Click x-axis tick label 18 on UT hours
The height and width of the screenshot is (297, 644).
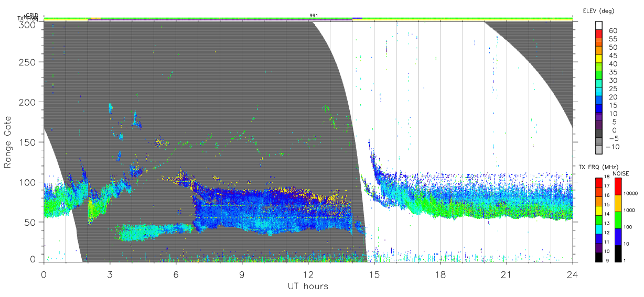[440, 274]
